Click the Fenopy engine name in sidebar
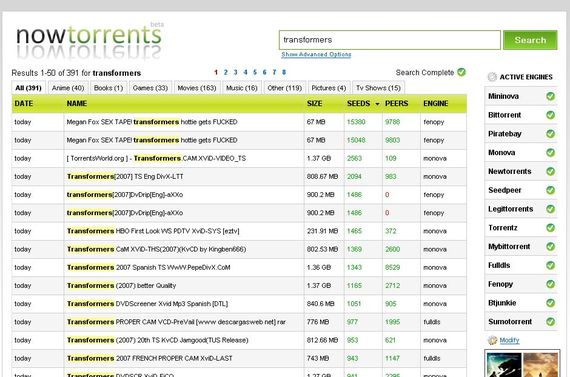 click(x=500, y=284)
